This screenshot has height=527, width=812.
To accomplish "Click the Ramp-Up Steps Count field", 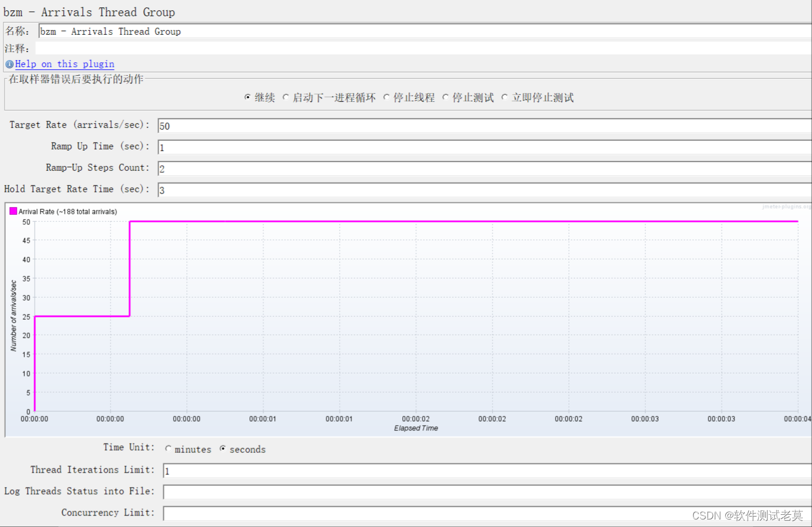I will 484,169.
